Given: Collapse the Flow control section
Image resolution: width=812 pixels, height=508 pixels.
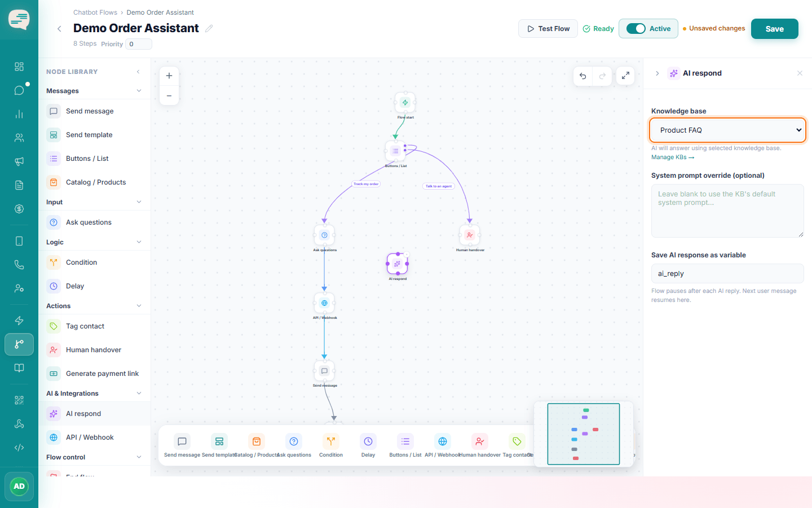Looking at the screenshot, I should point(139,457).
